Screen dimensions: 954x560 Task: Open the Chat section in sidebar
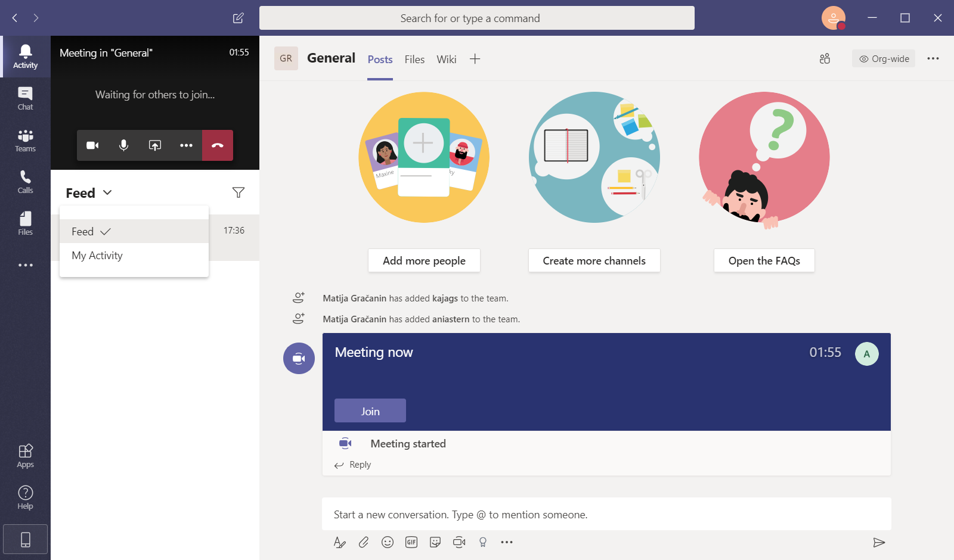[25, 98]
